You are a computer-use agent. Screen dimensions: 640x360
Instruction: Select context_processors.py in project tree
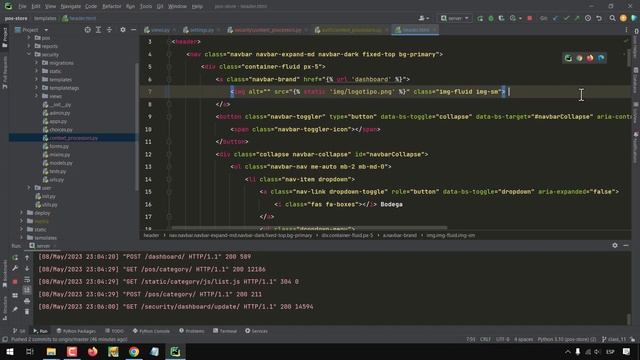point(73,138)
